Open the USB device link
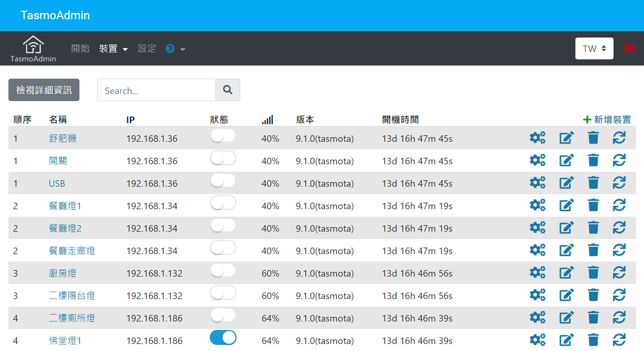Image resolution: width=644 pixels, height=351 pixels. (x=57, y=183)
